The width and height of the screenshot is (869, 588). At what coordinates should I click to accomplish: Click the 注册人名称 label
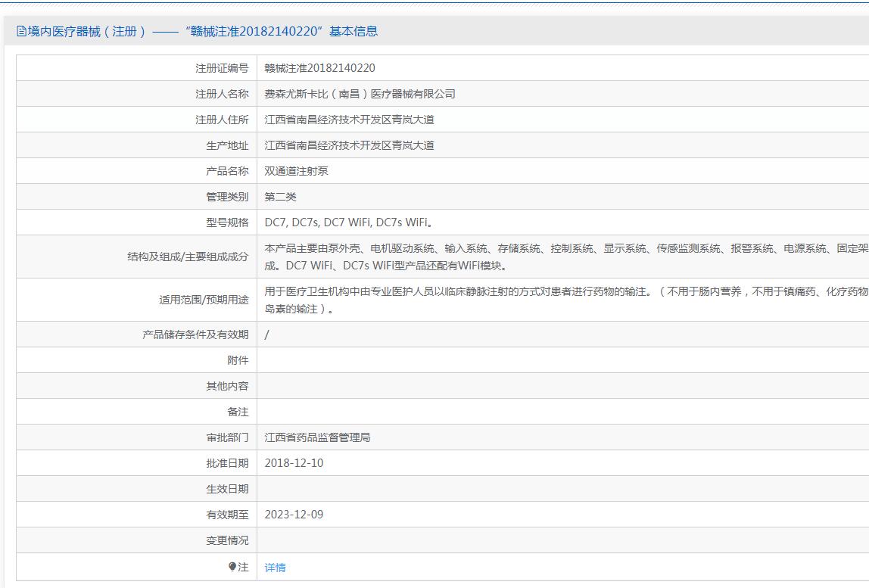tap(222, 94)
